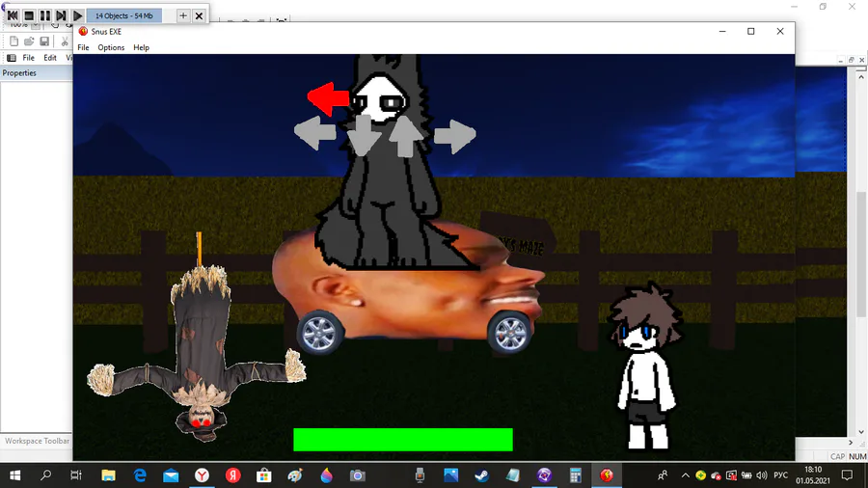
Task: Open Yandex Browser from taskbar
Action: coord(202,475)
